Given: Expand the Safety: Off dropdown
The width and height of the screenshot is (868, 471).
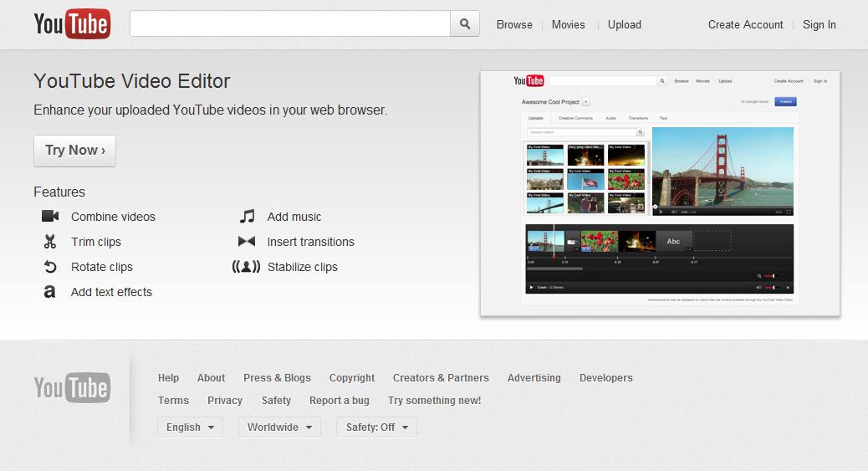Looking at the screenshot, I should click(x=376, y=427).
